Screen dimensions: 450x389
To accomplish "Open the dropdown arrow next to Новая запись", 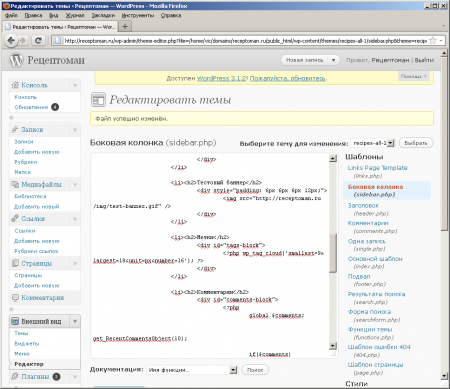I will point(333,60).
